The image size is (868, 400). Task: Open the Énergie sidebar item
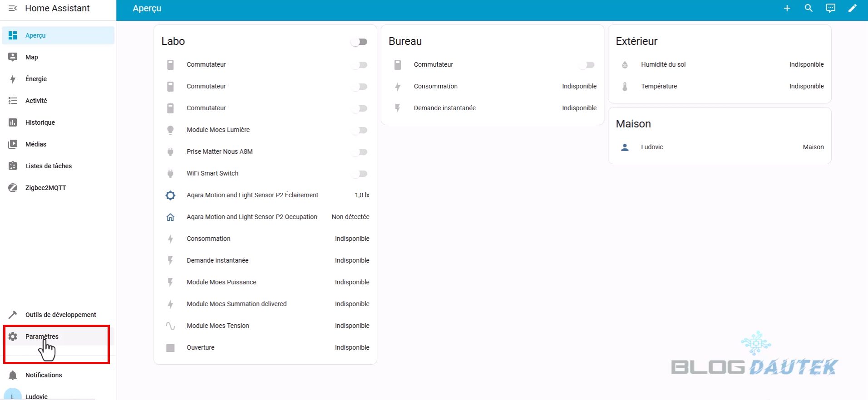36,79
